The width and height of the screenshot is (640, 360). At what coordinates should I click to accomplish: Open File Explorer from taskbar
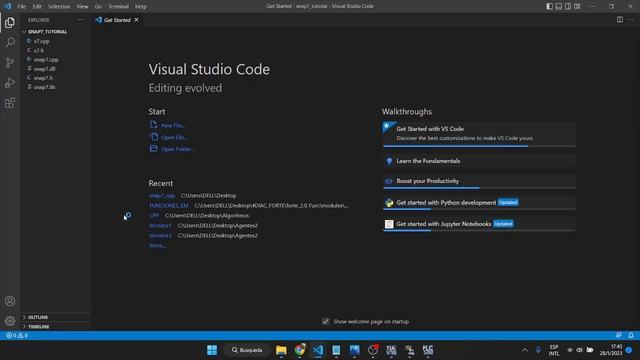(281, 350)
